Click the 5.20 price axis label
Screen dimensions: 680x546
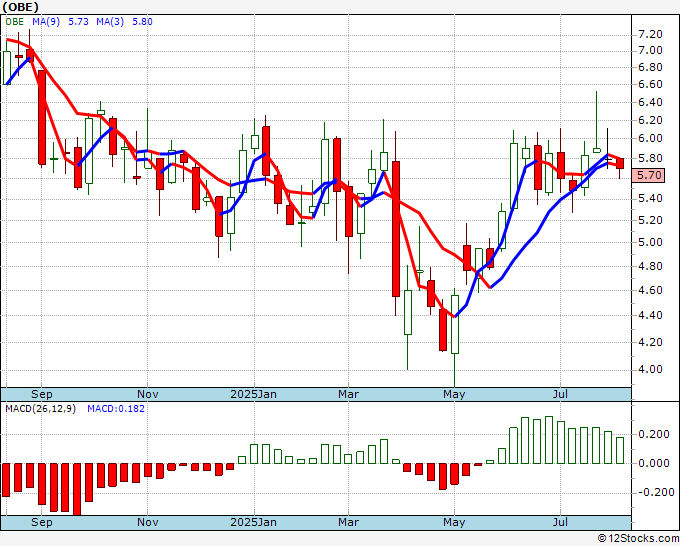tap(650, 221)
